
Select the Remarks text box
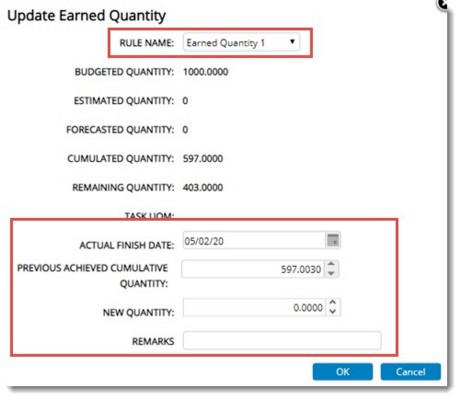tap(282, 340)
